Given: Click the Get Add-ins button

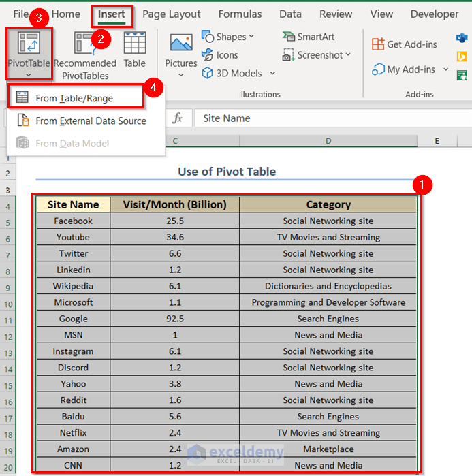Looking at the screenshot, I should [x=405, y=44].
